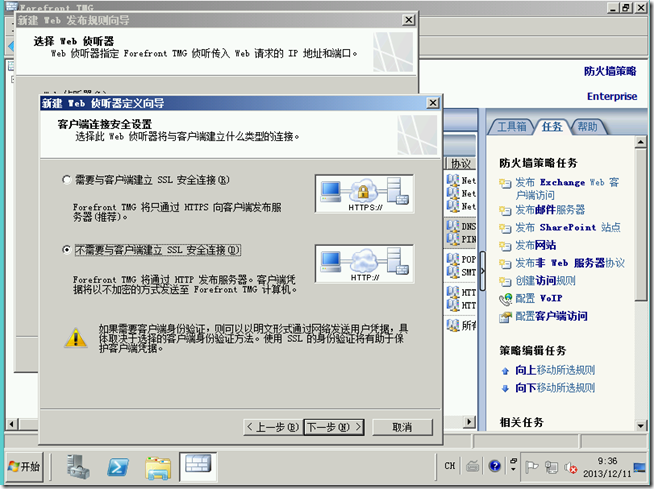This screenshot has width=654, height=489.
Task: Click the HTTPS connection diagram image
Action: pos(365,194)
